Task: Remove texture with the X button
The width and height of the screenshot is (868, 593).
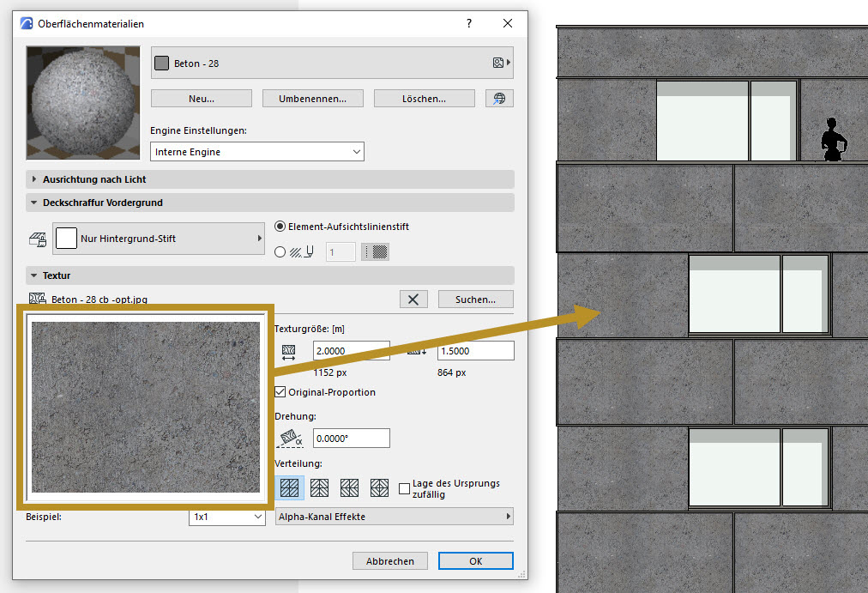Action: pos(413,300)
